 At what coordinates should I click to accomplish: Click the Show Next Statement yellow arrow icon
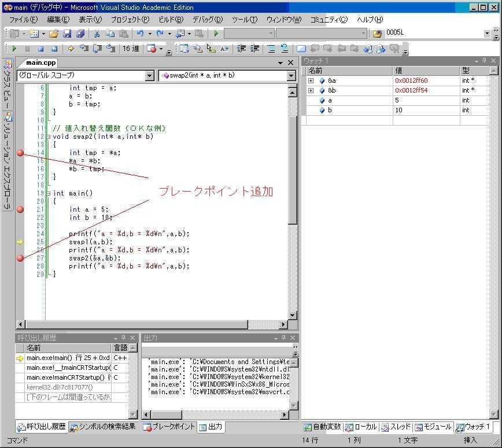(x=71, y=49)
